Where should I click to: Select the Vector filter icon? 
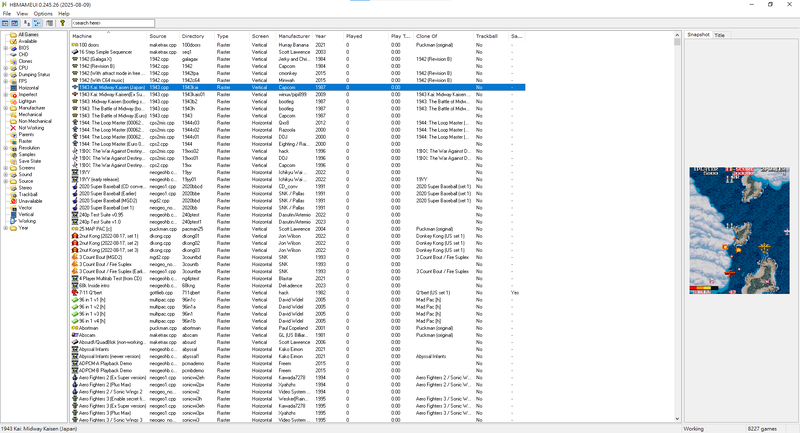(x=13, y=208)
